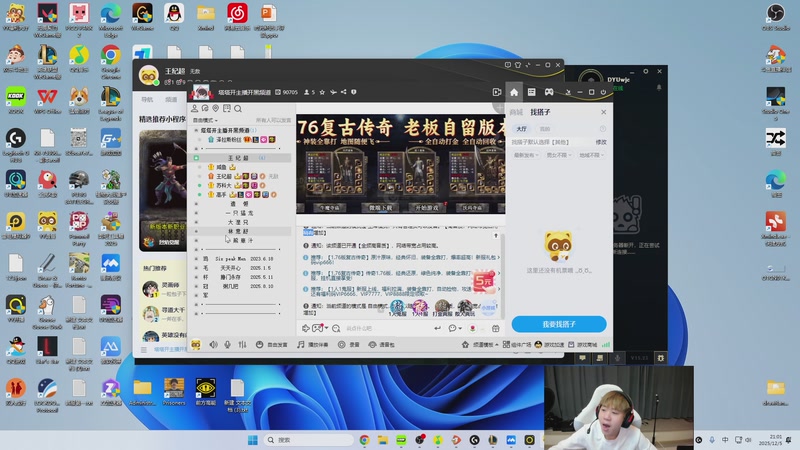This screenshot has height=450, width=800.
Task: Click the YY raccoon icon in bottom toolbar
Action: [196, 345]
